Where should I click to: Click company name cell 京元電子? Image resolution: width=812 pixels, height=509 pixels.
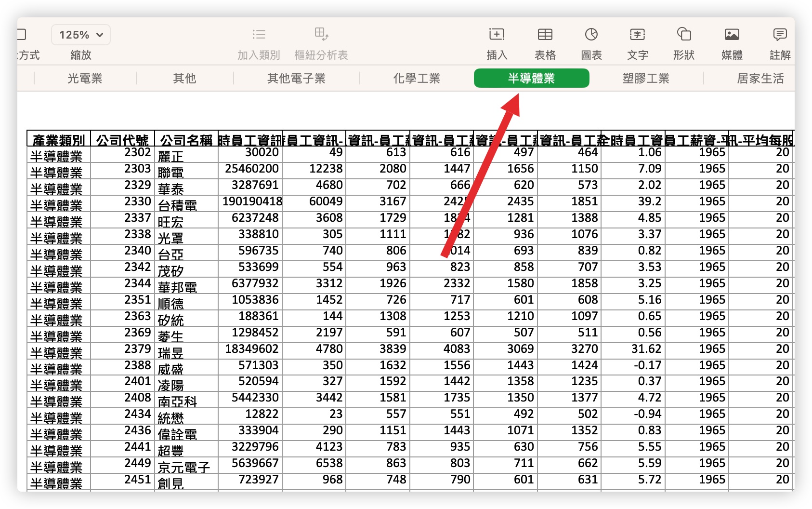(186, 466)
